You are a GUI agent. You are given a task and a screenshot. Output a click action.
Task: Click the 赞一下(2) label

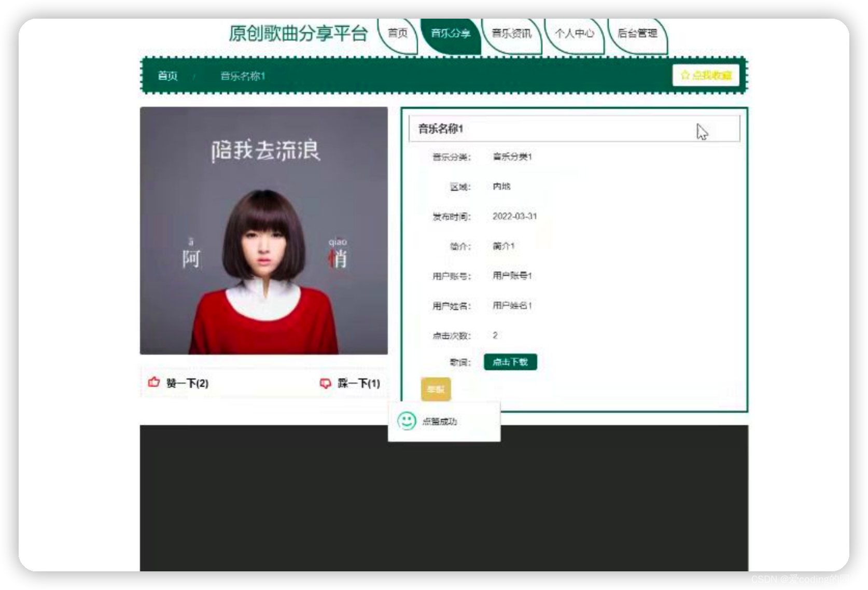click(187, 383)
